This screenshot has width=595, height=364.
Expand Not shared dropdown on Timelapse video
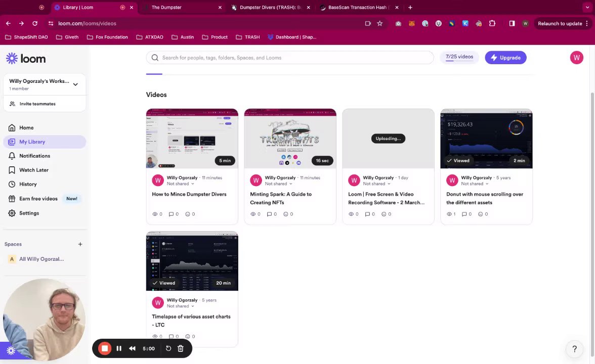tap(181, 306)
